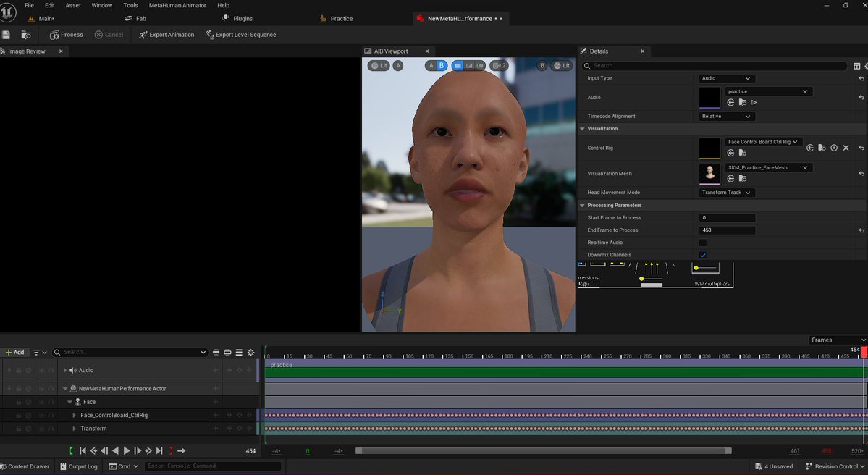Uncheck the Downmix Channels checkbox
The width and height of the screenshot is (868, 475).
click(x=703, y=255)
